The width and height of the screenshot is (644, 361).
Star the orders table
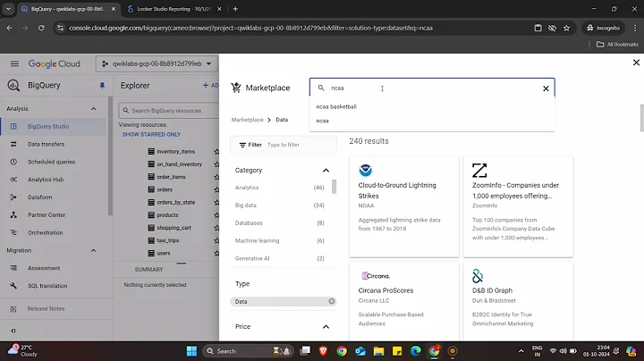click(x=216, y=189)
